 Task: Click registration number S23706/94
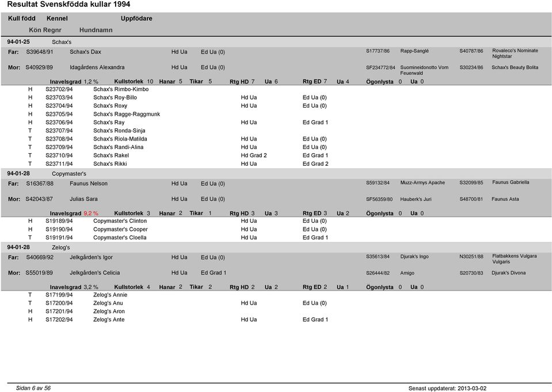click(59, 122)
